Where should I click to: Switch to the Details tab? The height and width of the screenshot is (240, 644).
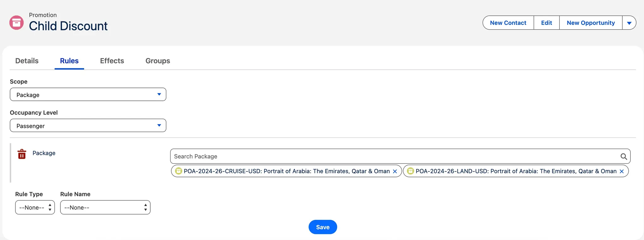27,61
